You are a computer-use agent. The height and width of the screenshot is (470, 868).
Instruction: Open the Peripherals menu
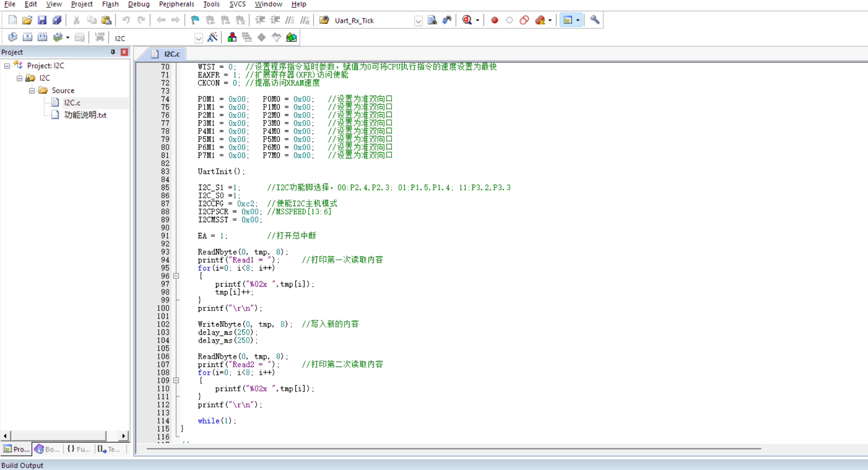pos(176,4)
